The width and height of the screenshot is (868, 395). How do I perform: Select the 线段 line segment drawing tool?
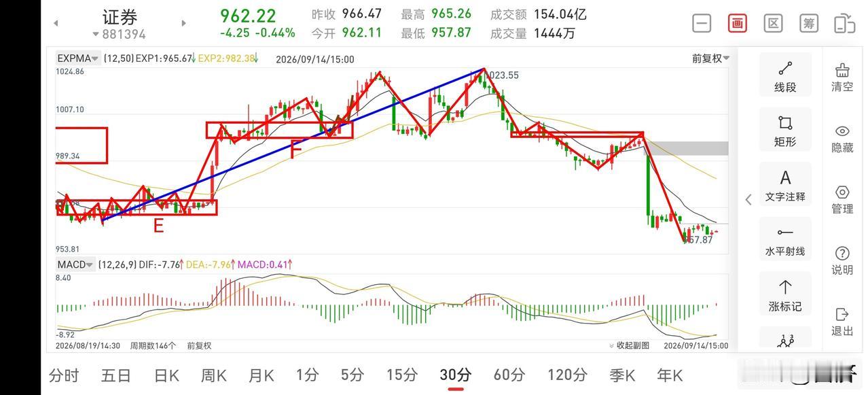click(785, 75)
